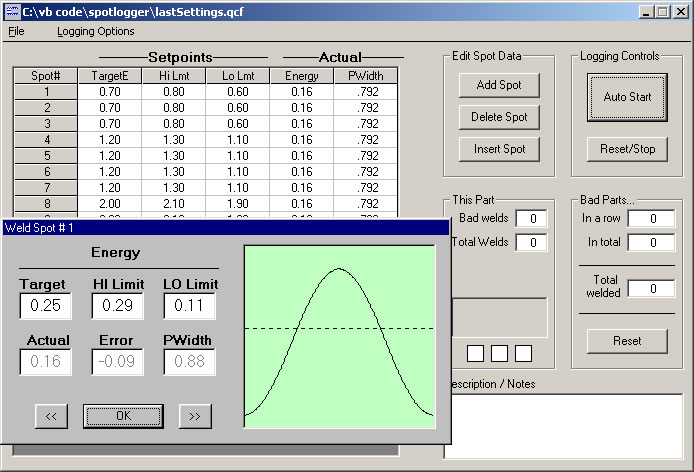Click the TargetE cell 0.70 for spot 1

(x=110, y=92)
